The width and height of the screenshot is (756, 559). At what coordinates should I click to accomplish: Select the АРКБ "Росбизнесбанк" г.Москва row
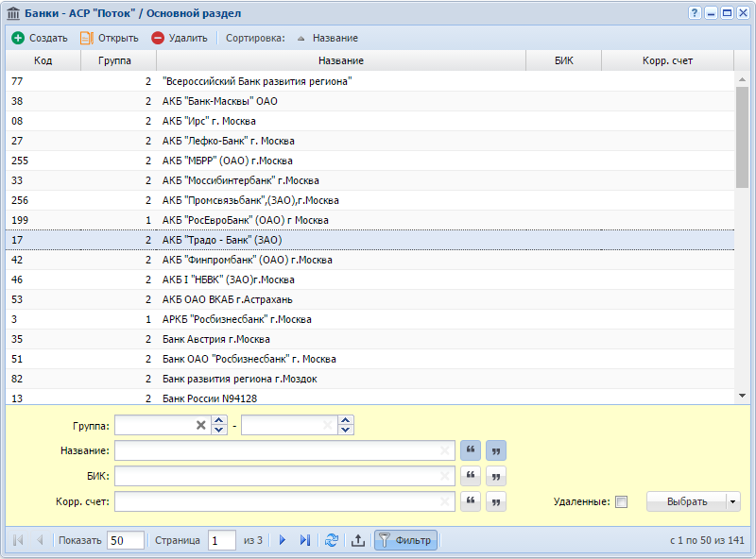[x=369, y=319]
